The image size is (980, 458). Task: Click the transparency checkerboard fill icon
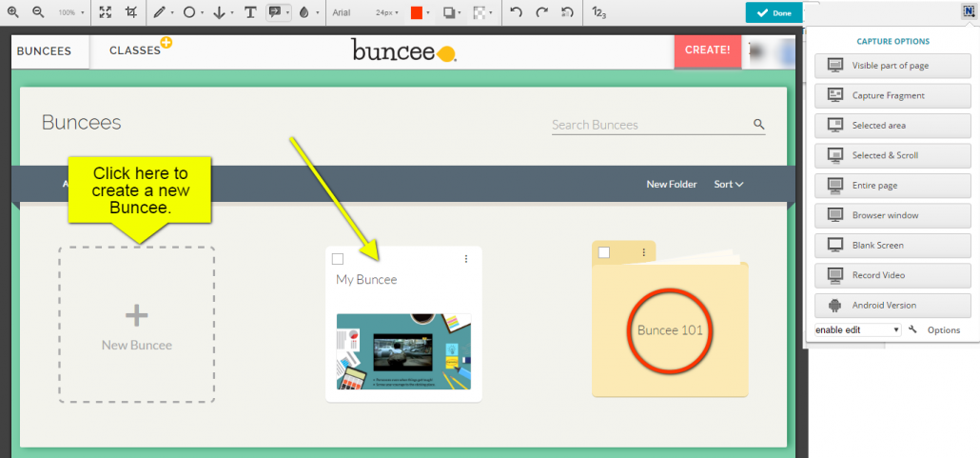pyautogui.click(x=480, y=12)
